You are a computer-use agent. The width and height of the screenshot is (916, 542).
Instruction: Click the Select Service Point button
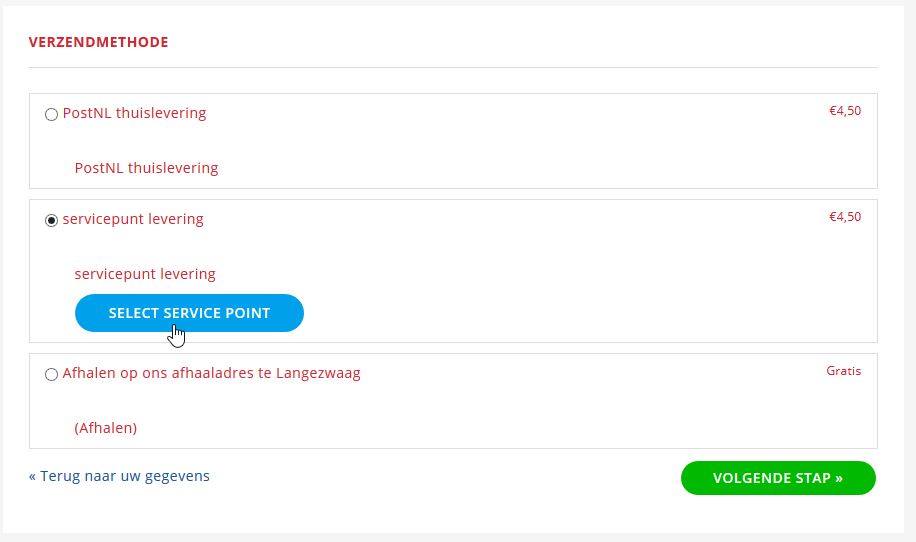click(189, 313)
